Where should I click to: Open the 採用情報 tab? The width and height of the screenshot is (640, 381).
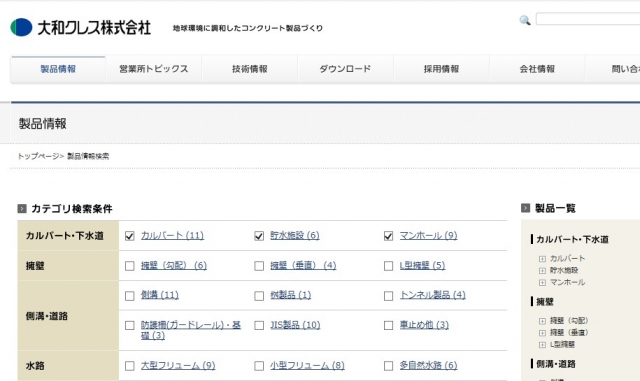click(x=441, y=69)
